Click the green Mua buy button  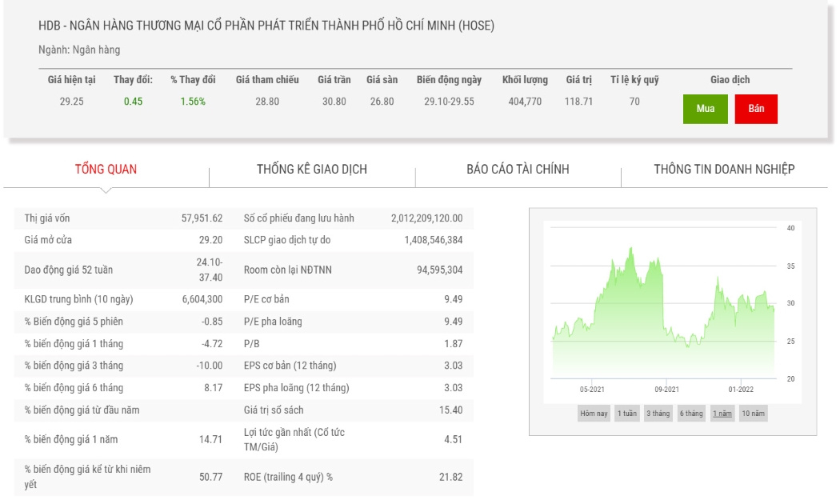(705, 109)
